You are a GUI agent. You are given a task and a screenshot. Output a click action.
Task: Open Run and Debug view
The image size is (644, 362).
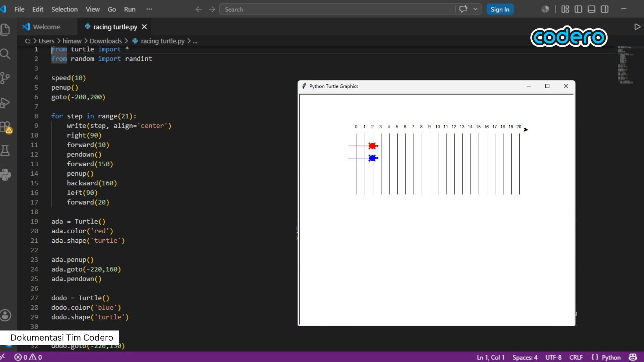(x=5, y=103)
